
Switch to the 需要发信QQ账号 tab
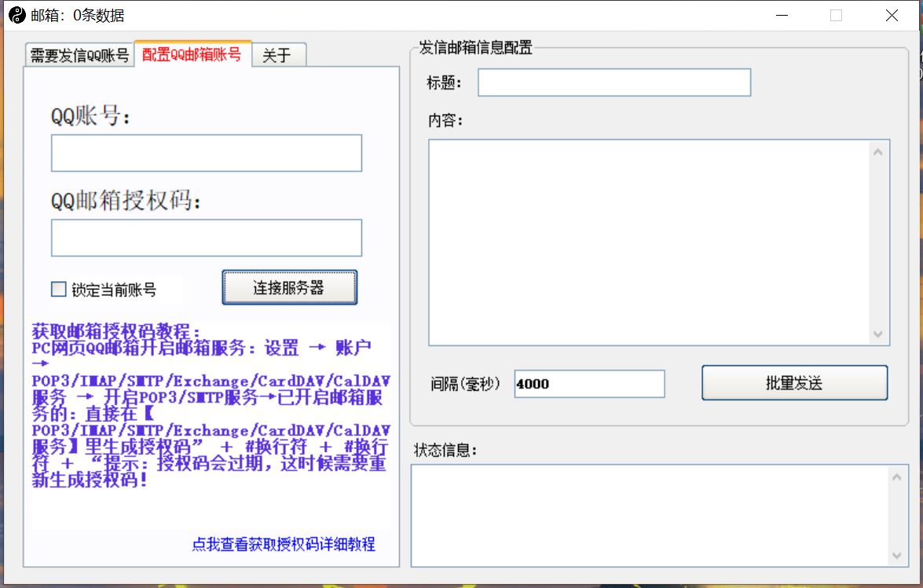(x=79, y=56)
